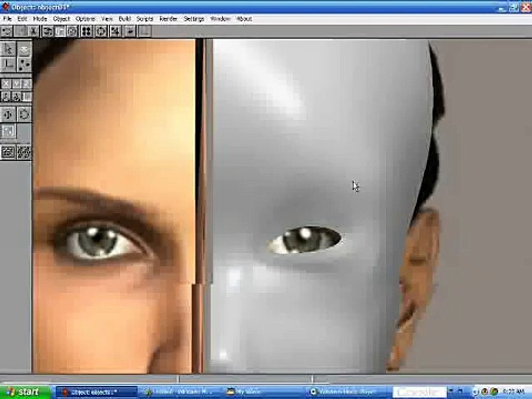The height and width of the screenshot is (399, 532).
Task: Choose the first coordinate system icon
Action: [x=6, y=96]
